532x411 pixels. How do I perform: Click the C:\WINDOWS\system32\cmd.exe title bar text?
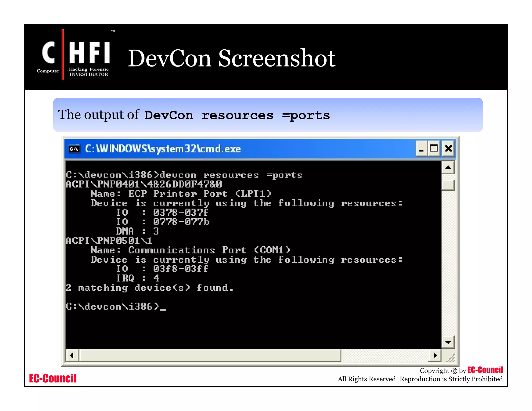coord(163,149)
